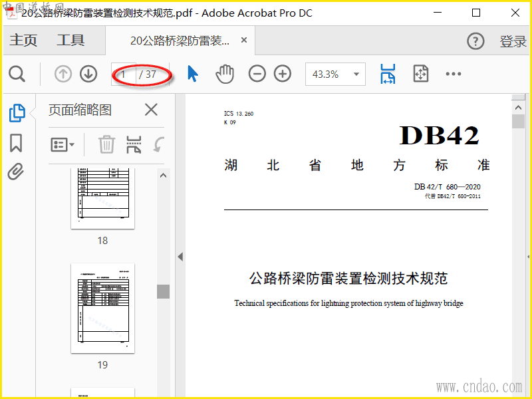Click thumbnail label 18
The width and height of the screenshot is (532, 399).
click(102, 241)
